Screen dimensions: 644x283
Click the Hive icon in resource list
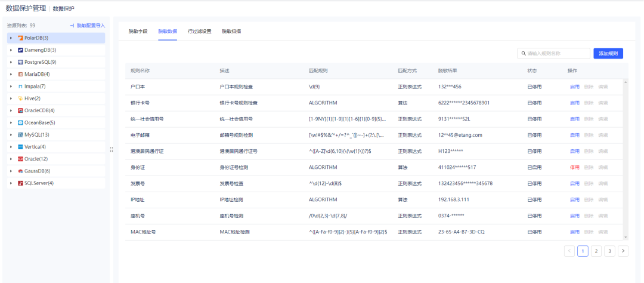coord(20,99)
